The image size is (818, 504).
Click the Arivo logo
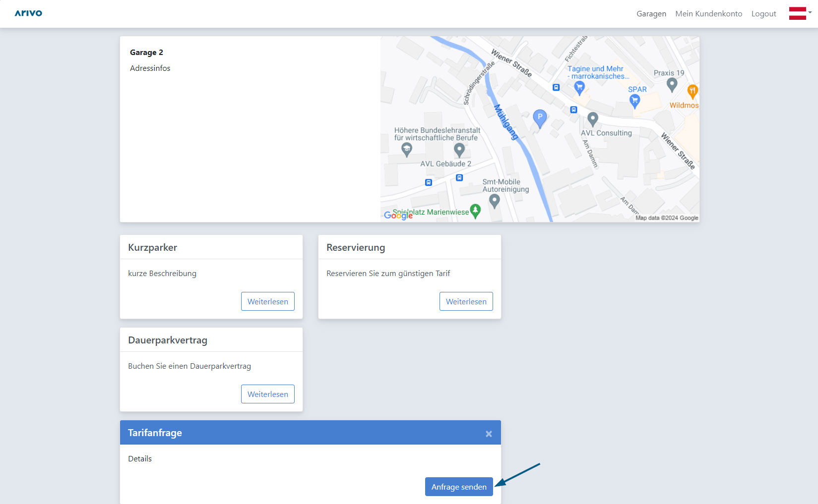28,13
